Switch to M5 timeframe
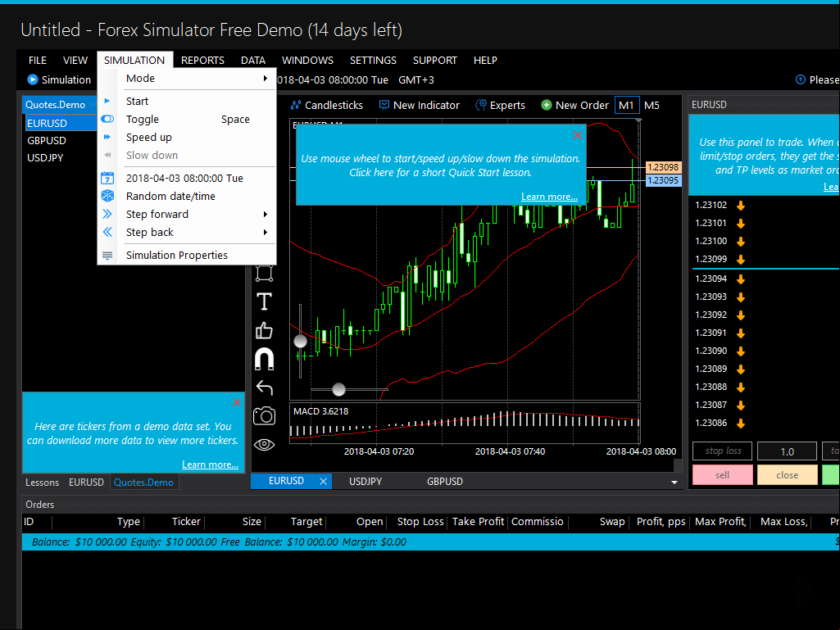Screen dimensions: 840x630 (652, 105)
